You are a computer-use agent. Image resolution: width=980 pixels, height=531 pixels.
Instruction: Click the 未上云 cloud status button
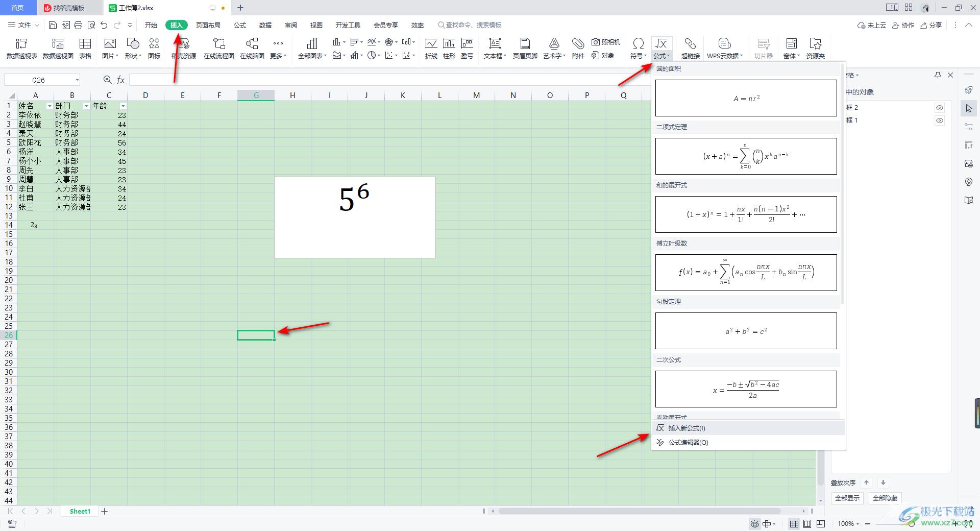(872, 25)
